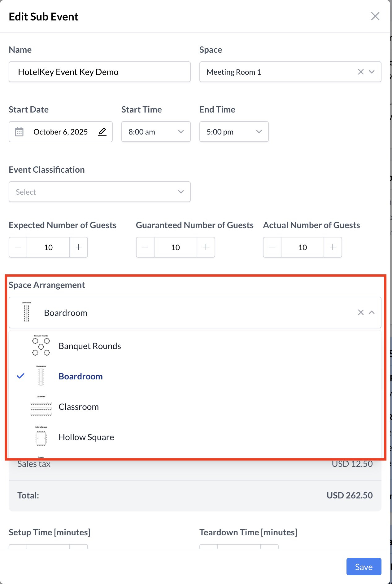Increase Actual Number of Guests
Viewport: 392px width, 584px height.
[333, 247]
